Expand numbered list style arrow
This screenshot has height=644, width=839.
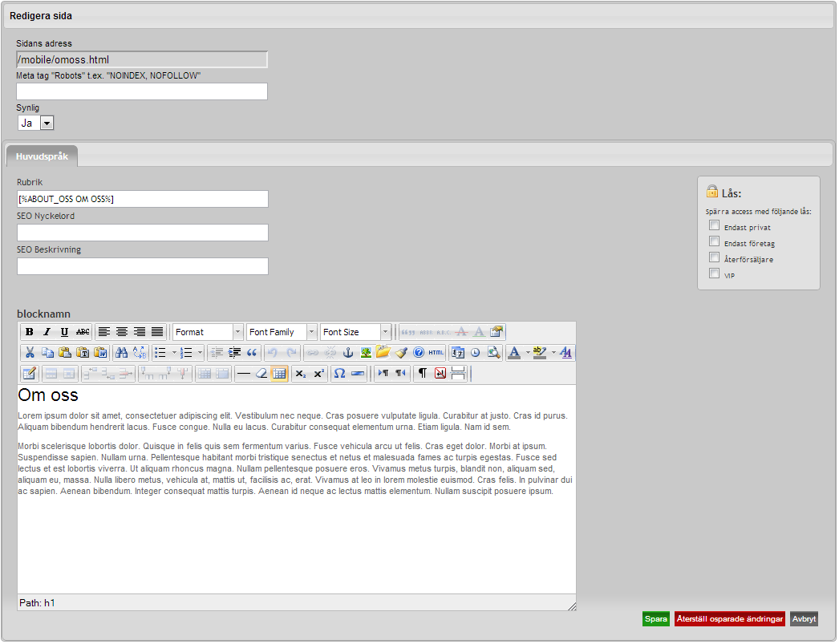click(x=200, y=353)
